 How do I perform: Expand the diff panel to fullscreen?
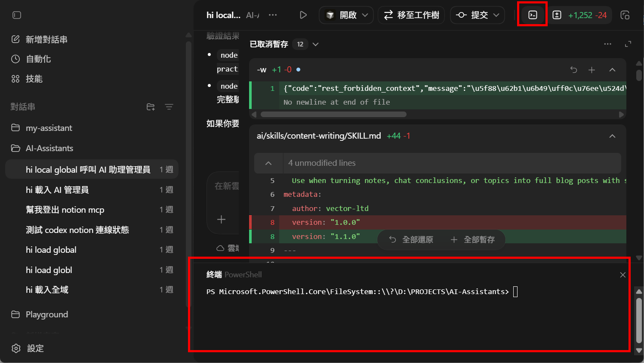pyautogui.click(x=628, y=44)
